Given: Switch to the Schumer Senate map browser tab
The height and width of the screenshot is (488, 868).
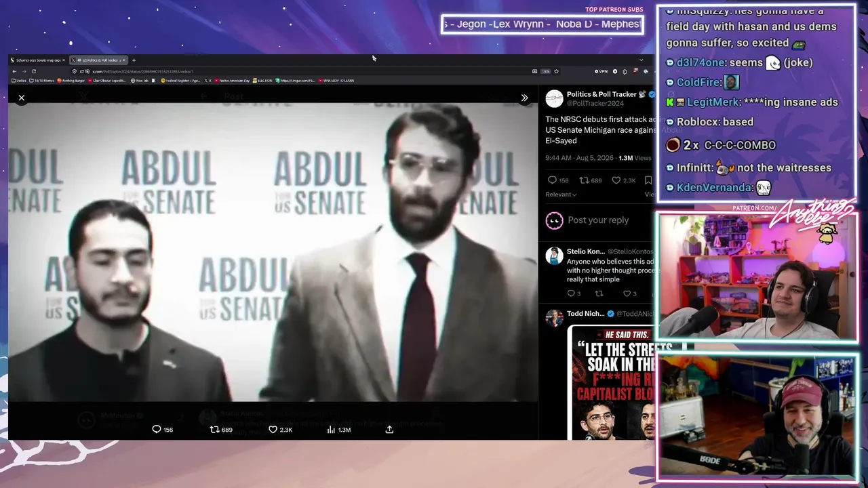Looking at the screenshot, I should [x=37, y=60].
